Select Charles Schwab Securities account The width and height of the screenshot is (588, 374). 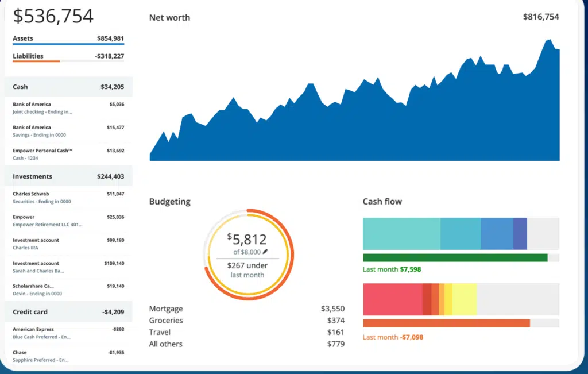tap(68, 198)
